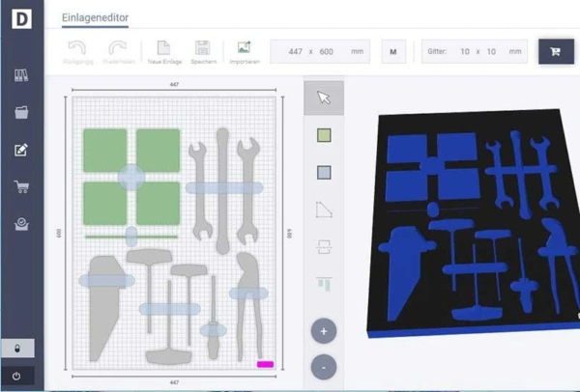The height and width of the screenshot is (392, 580).
Task: Click the 600 height value field
Action: (327, 52)
